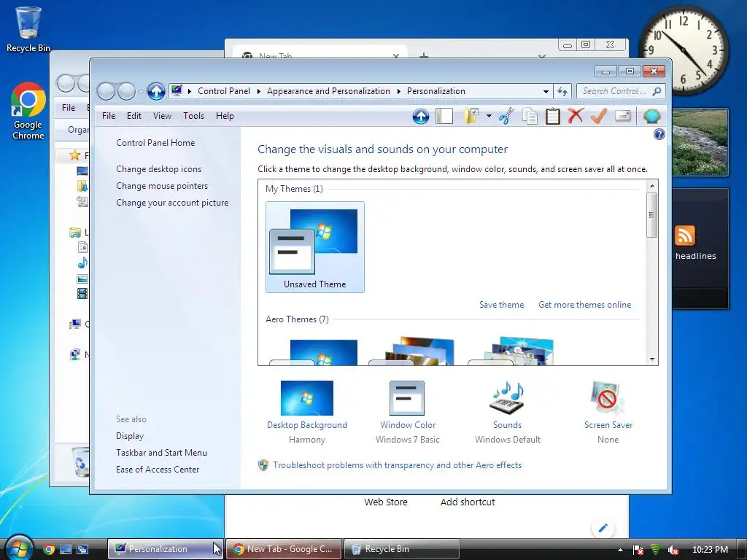Click the network signal tray icon

tap(656, 550)
